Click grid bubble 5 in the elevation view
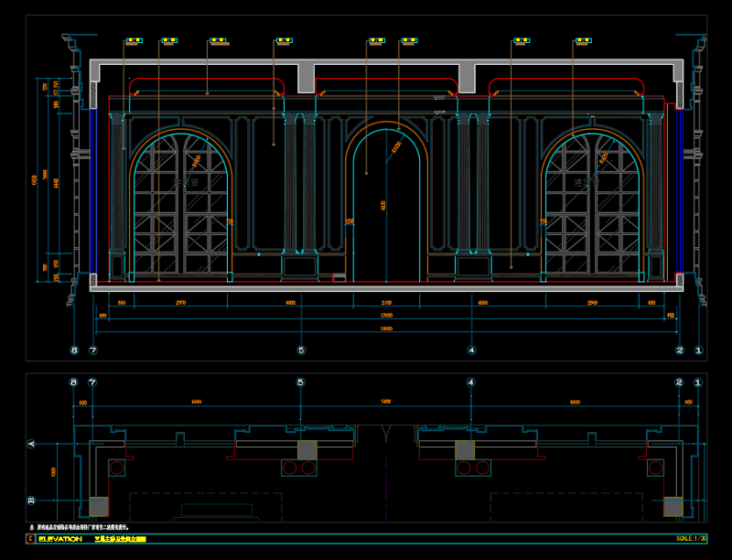Viewport: 732px width, 560px height. pos(301,350)
